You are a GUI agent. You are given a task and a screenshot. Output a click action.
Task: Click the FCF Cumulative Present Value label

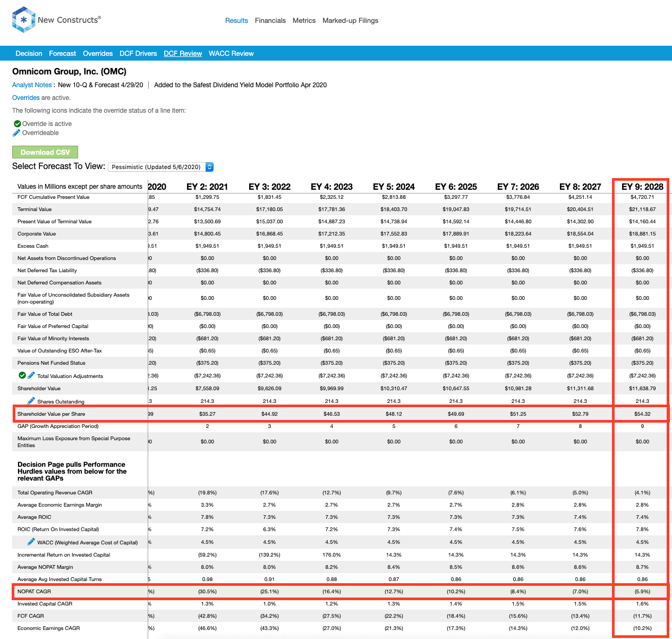(53, 197)
